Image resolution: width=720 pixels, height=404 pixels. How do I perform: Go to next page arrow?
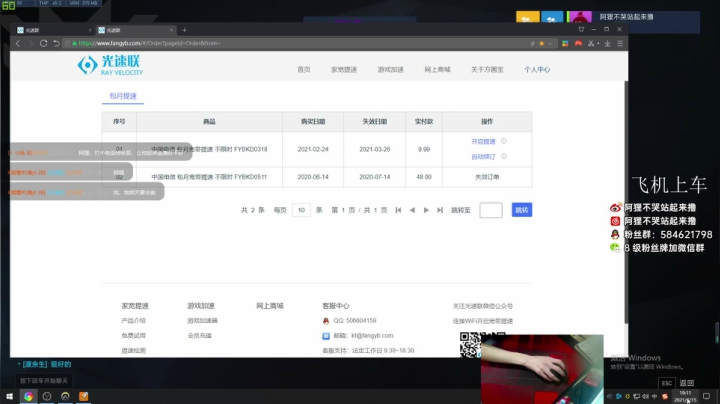tap(426, 210)
